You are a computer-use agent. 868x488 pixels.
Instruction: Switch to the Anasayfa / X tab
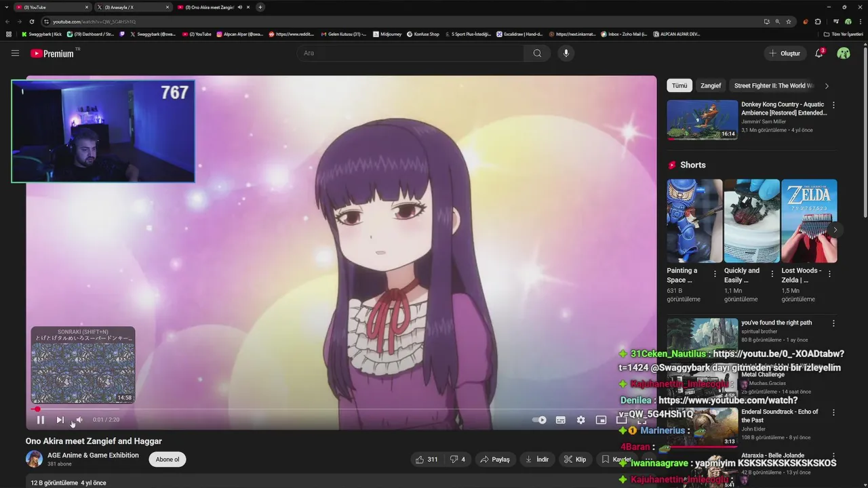pyautogui.click(x=133, y=7)
